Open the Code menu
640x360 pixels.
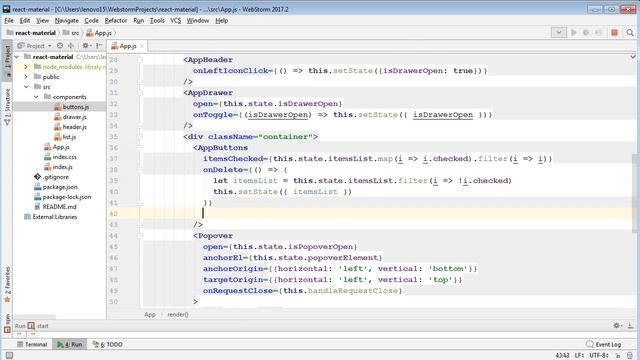click(91, 20)
